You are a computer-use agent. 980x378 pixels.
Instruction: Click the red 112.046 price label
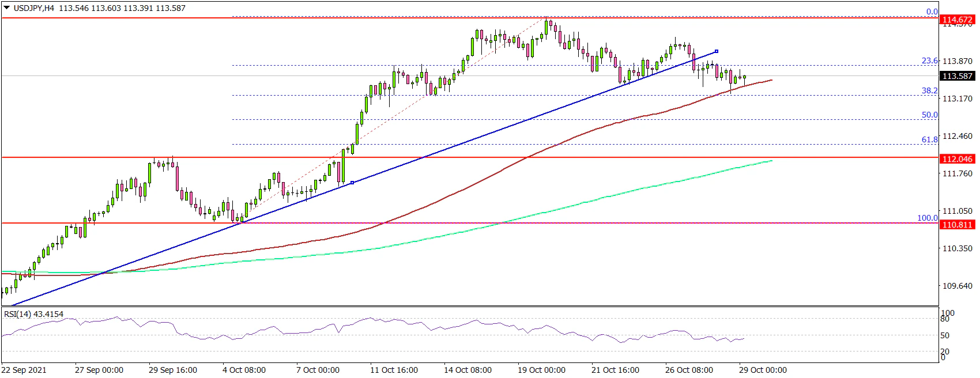pyautogui.click(x=957, y=159)
